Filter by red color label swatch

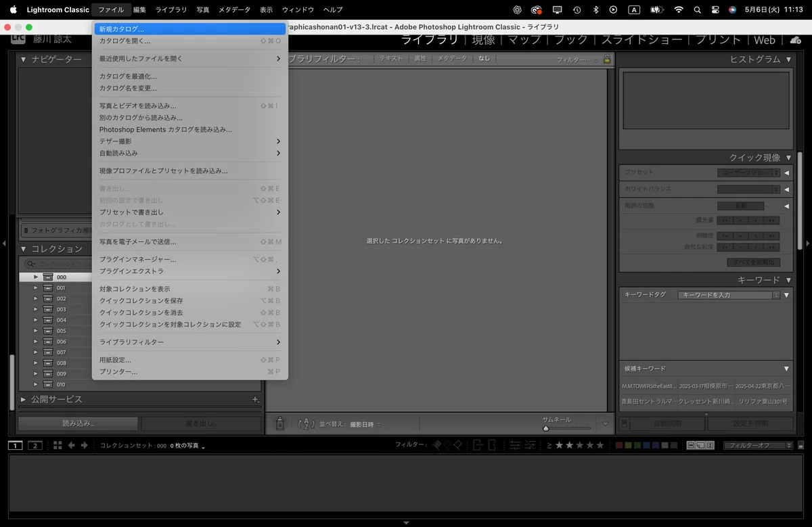[x=618, y=445]
